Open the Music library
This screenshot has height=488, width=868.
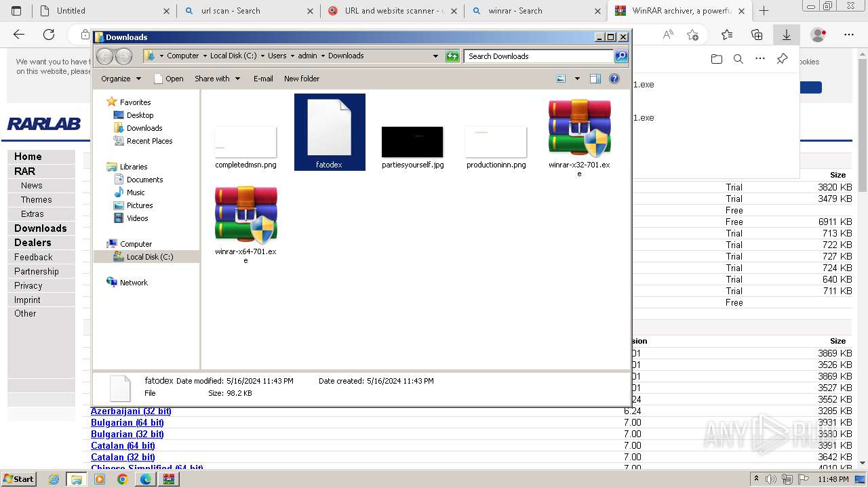pyautogui.click(x=136, y=192)
